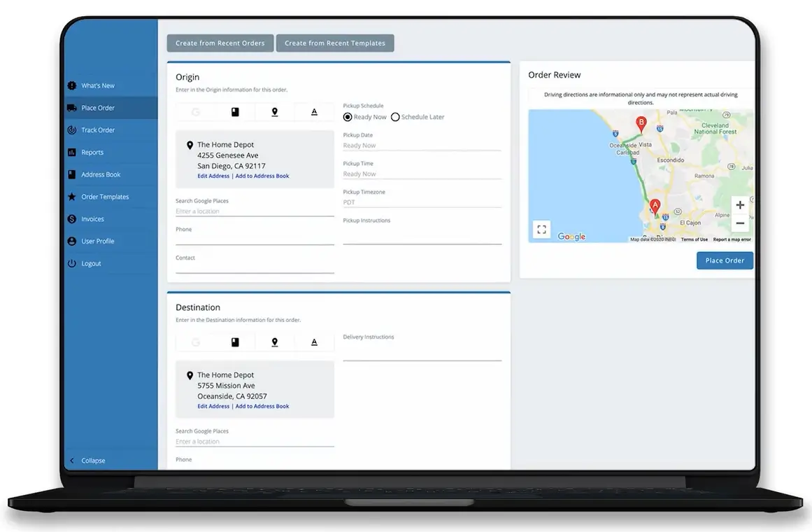Click Edit Address link for Origin
The image size is (812, 532).
[x=213, y=176]
